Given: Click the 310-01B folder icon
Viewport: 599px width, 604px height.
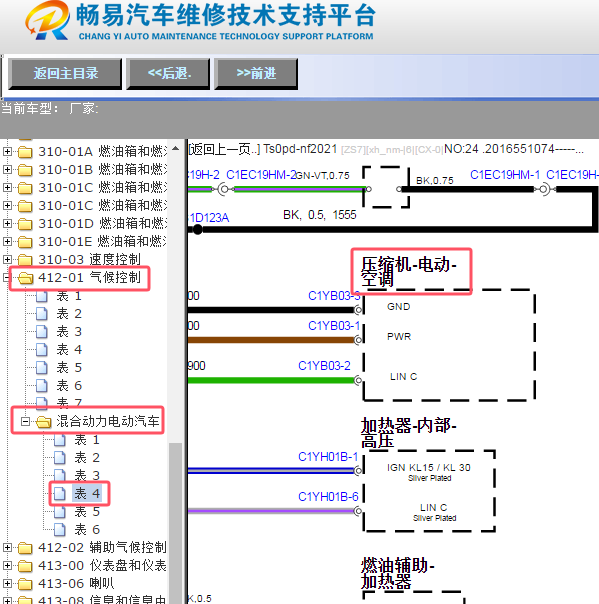Looking at the screenshot, I should [25, 170].
